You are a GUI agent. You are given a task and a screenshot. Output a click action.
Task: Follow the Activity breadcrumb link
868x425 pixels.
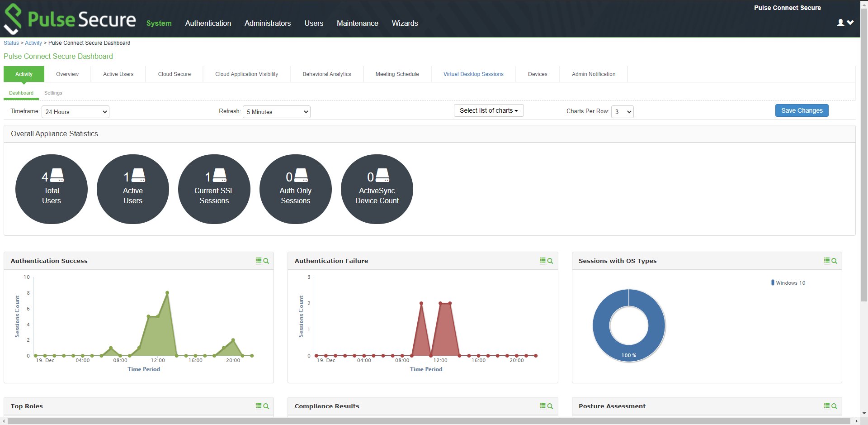tap(33, 43)
